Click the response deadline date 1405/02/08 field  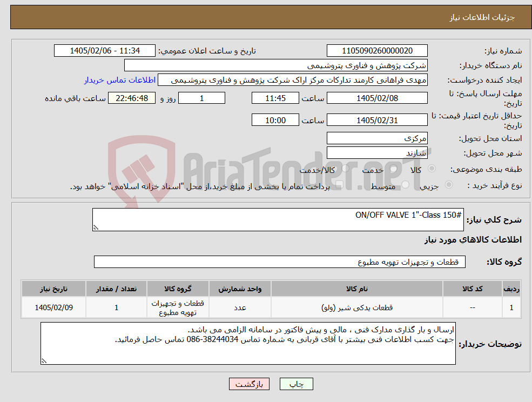coord(377,98)
